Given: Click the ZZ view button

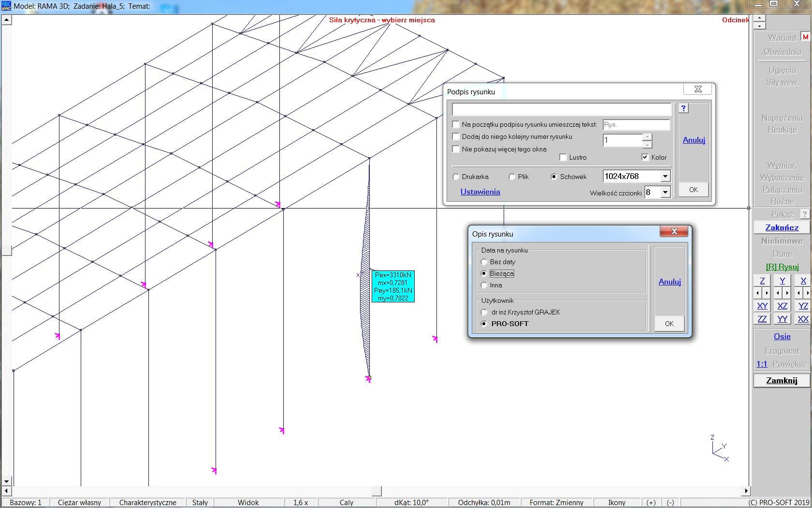Looking at the screenshot, I should 762,319.
